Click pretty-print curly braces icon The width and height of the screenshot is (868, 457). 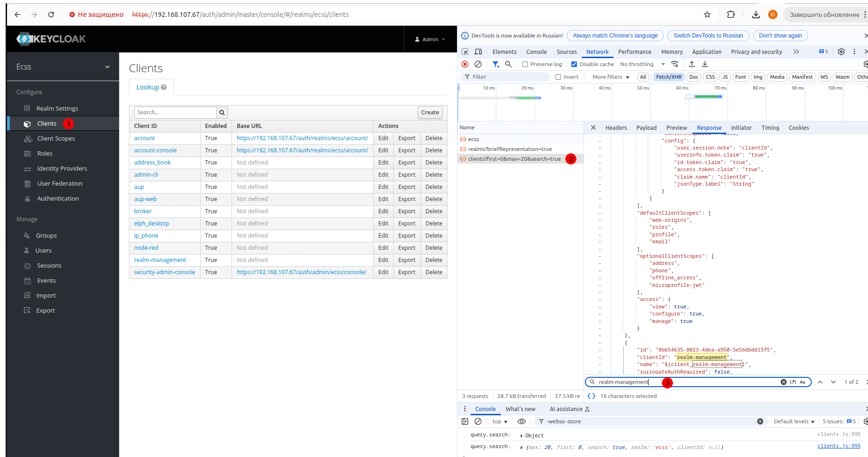[591, 396]
